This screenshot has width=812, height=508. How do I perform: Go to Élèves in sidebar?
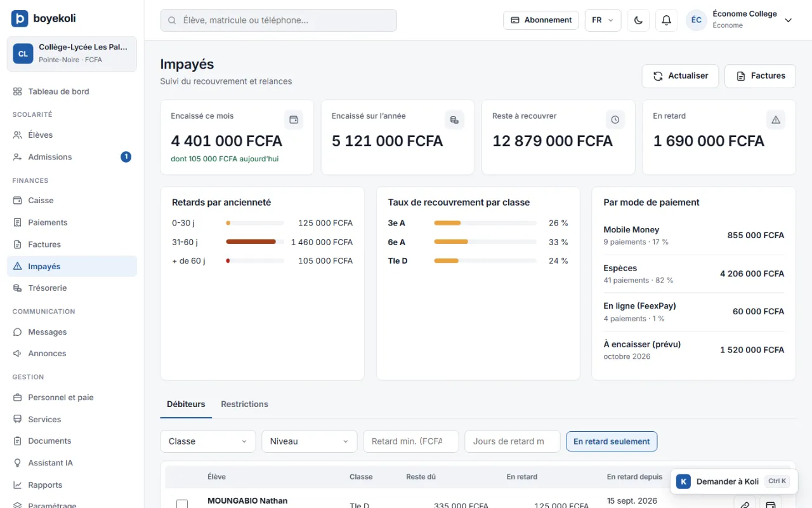(x=72, y=135)
